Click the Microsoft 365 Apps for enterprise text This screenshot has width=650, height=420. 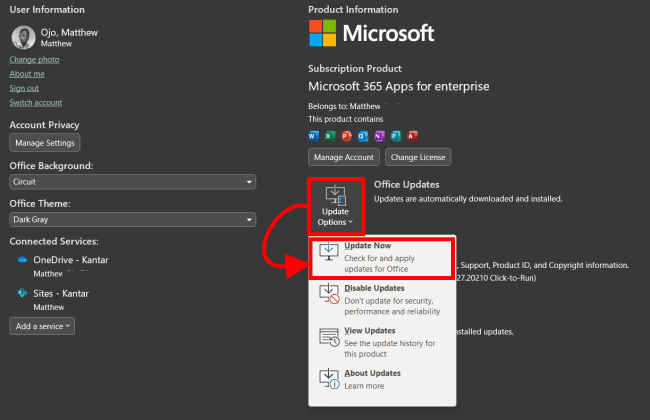point(399,87)
